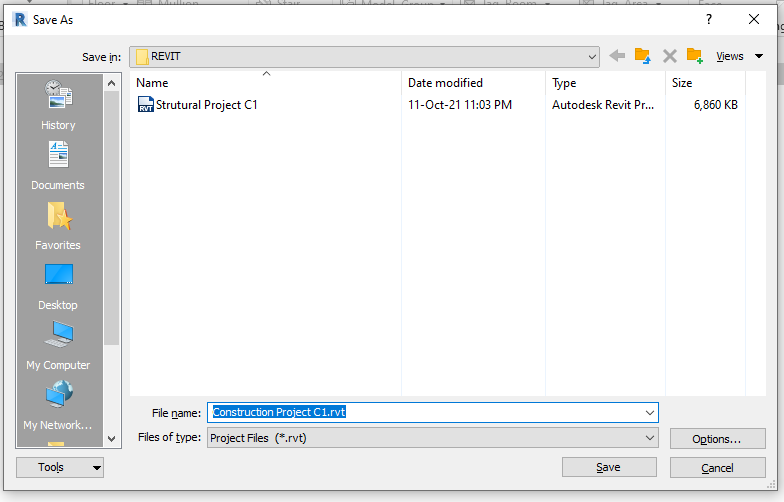
Task: Expand the Files of type combo box
Action: tap(432, 438)
